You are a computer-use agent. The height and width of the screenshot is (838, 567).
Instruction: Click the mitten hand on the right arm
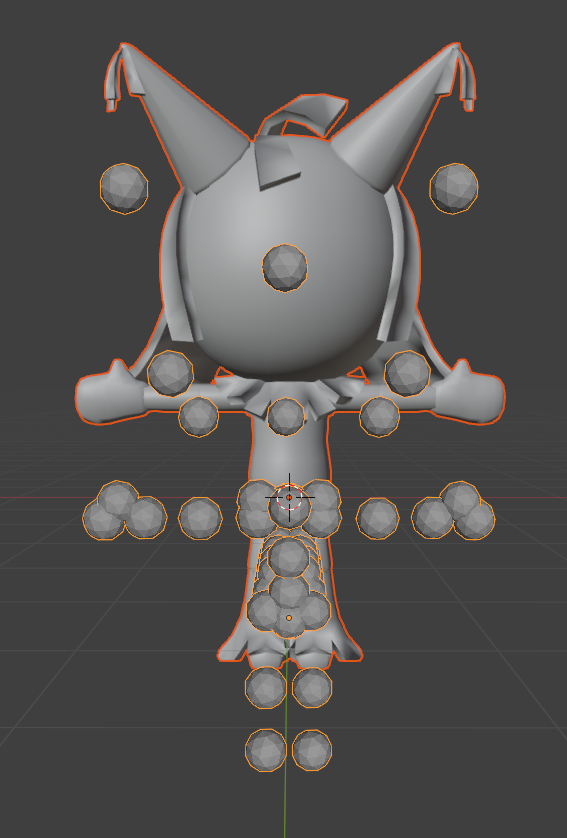470,393
